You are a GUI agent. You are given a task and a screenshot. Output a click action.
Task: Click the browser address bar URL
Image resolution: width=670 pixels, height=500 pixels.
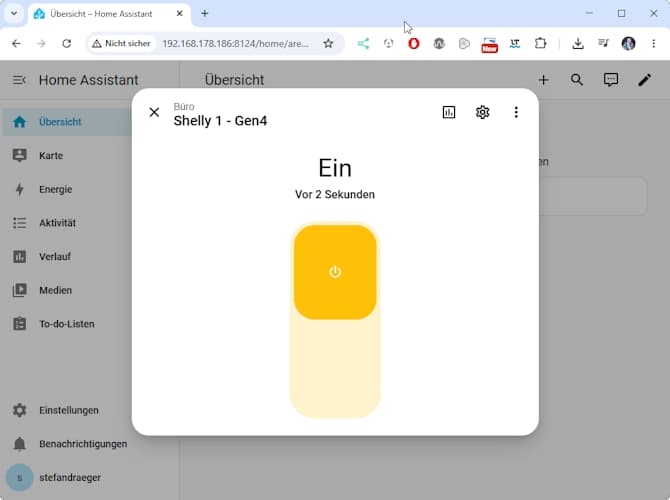coord(235,44)
